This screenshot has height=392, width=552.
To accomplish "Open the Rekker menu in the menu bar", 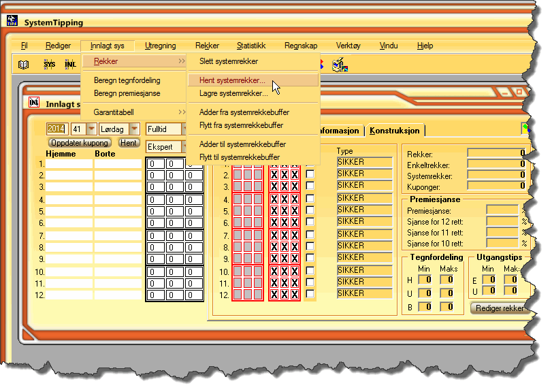I will click(x=208, y=46).
